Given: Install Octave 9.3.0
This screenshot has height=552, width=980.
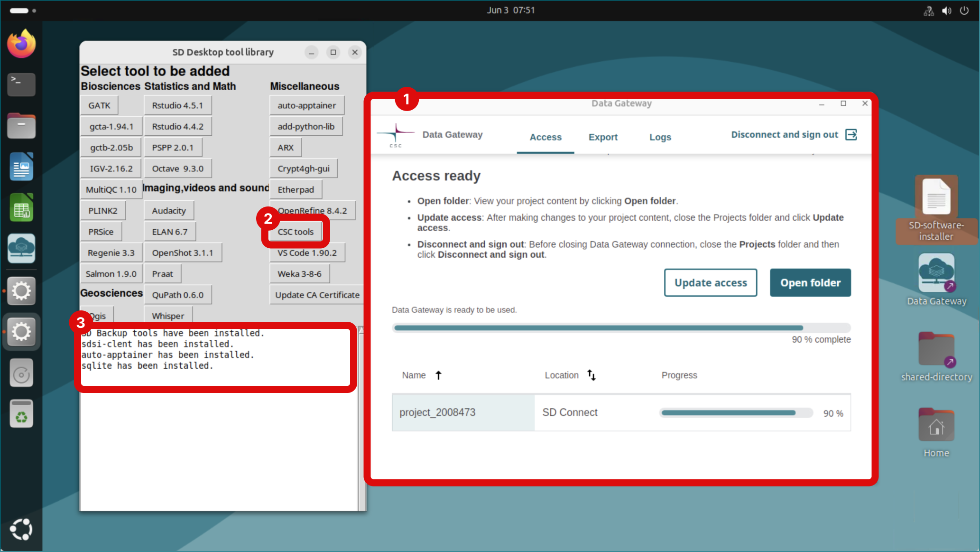Looking at the screenshot, I should (x=177, y=168).
